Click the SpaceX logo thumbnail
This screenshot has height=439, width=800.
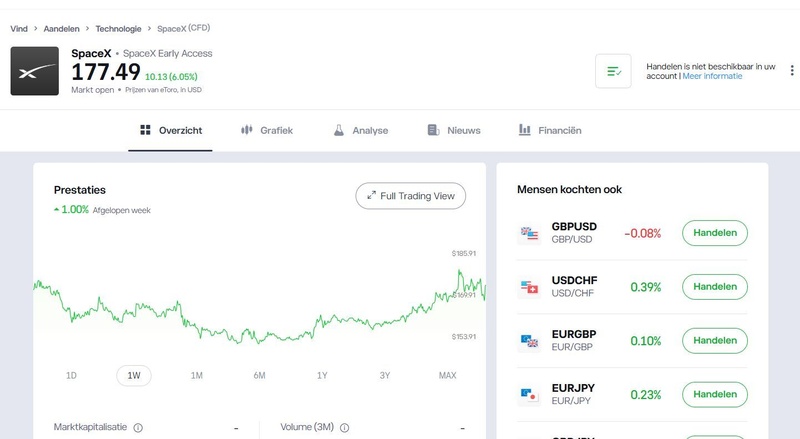[x=35, y=71]
